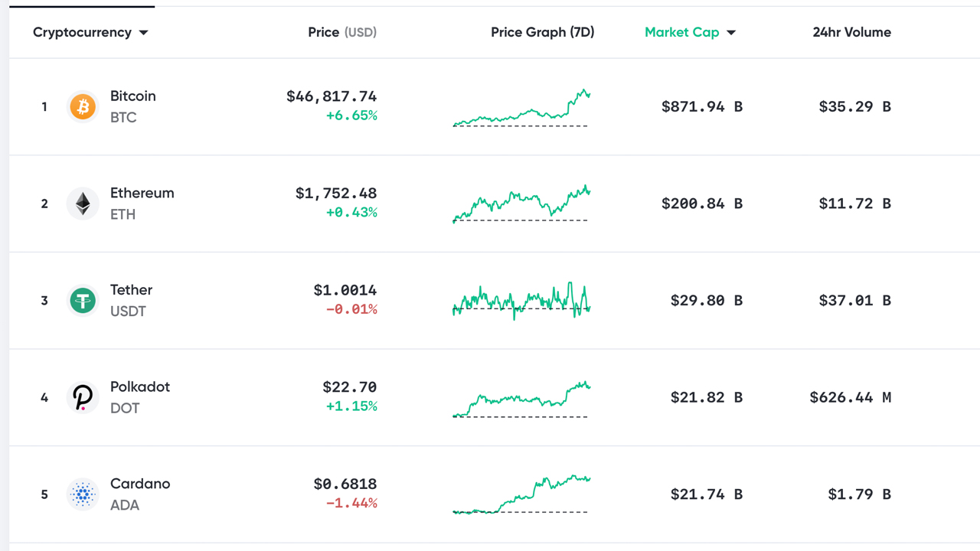Click market cap $200.84 B

[x=702, y=204]
